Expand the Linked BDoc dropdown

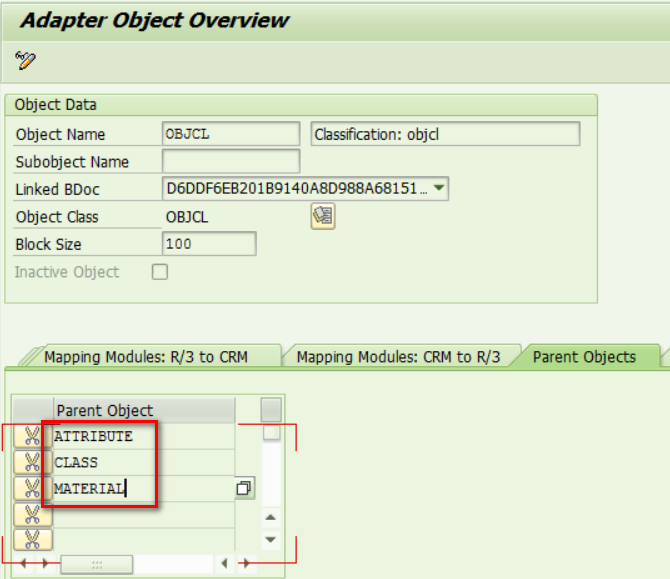point(439,188)
